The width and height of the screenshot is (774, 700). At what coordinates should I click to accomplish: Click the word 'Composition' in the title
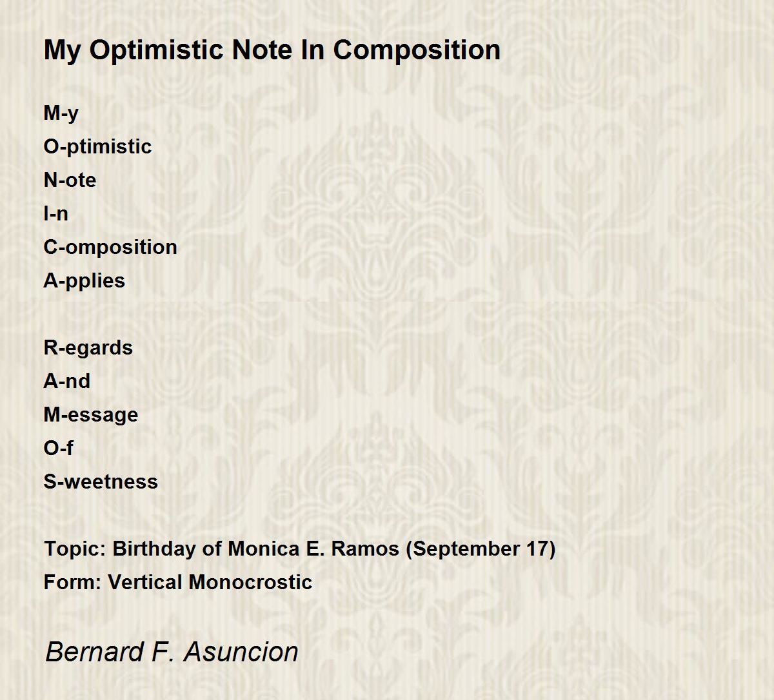pos(417,50)
